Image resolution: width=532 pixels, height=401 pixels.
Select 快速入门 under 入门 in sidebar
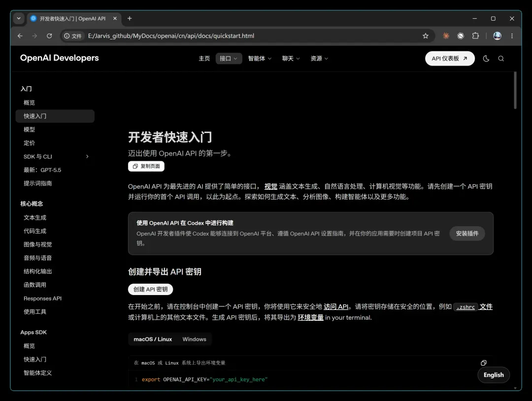point(55,116)
